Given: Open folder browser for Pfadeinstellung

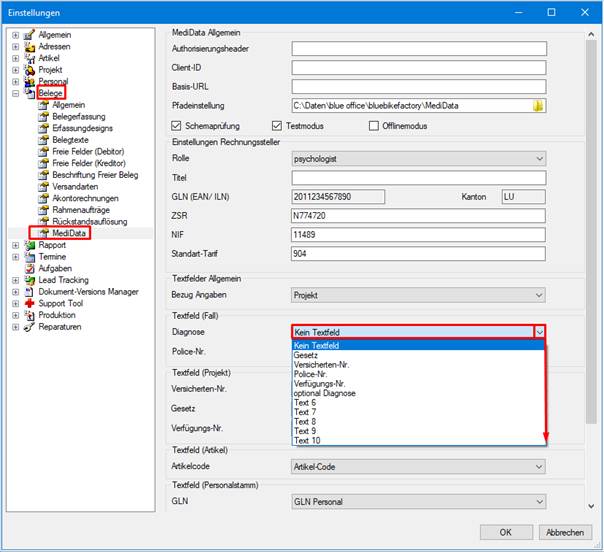Looking at the screenshot, I should coord(538,106).
